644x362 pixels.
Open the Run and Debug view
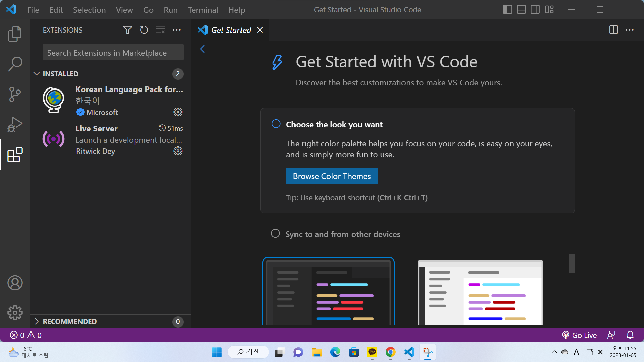(15, 124)
